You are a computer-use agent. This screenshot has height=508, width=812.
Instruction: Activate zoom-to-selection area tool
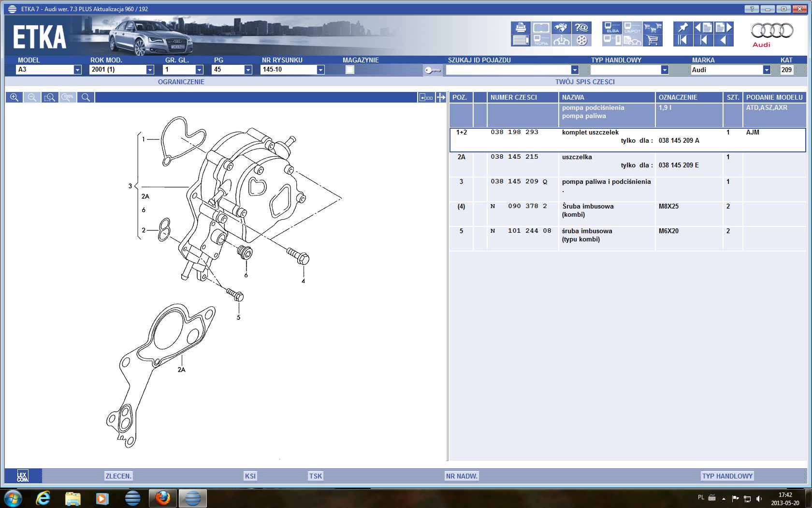click(x=50, y=97)
